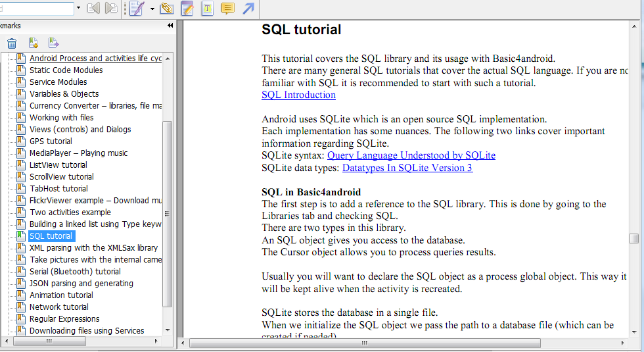Open 'GPS tutorial' bookmark
Screen dimensions: 644x352
point(51,141)
